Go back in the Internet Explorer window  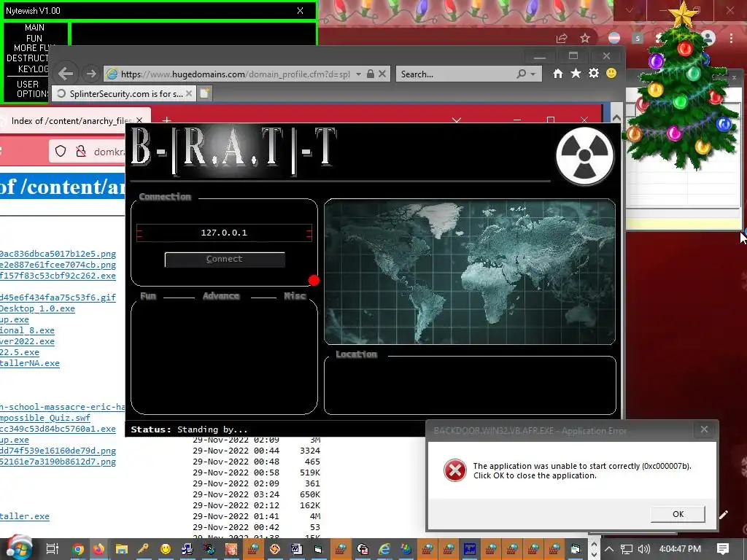pos(66,74)
